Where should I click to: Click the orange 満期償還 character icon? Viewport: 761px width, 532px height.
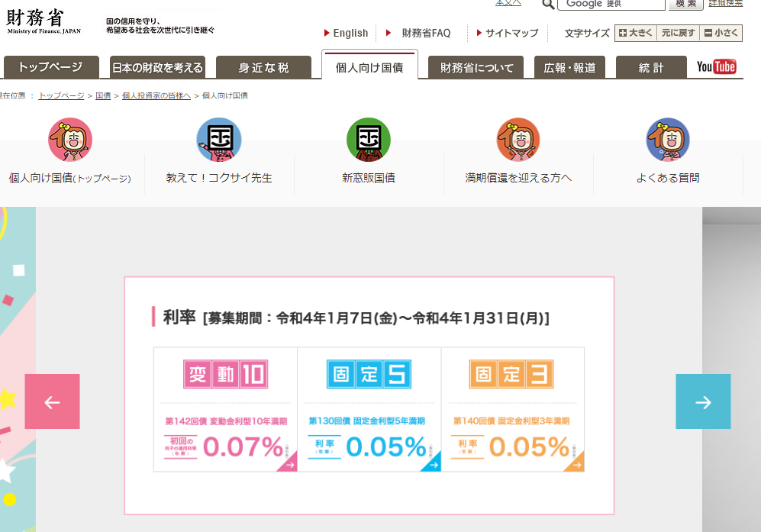coord(518,140)
